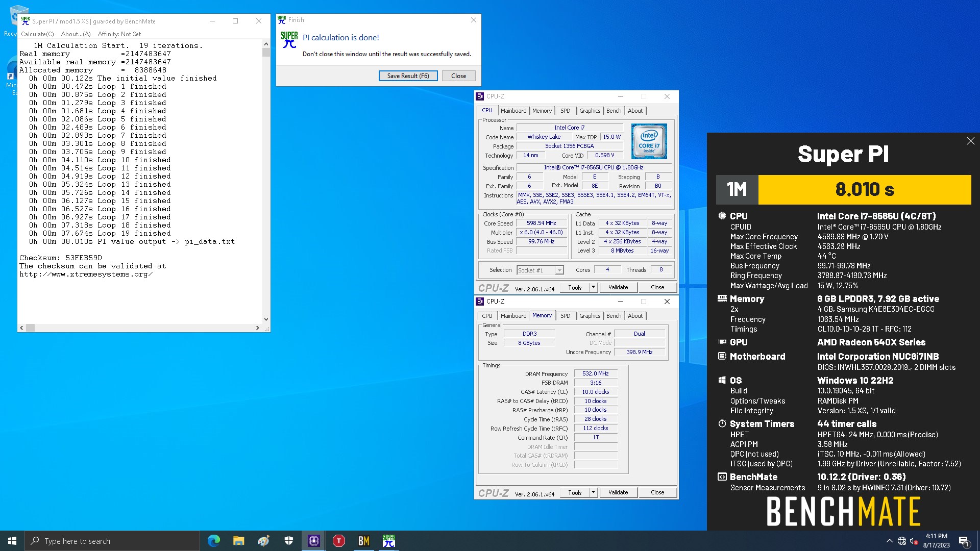The height and width of the screenshot is (551, 980).
Task: Click the 8.010 s result bar
Action: (x=865, y=190)
